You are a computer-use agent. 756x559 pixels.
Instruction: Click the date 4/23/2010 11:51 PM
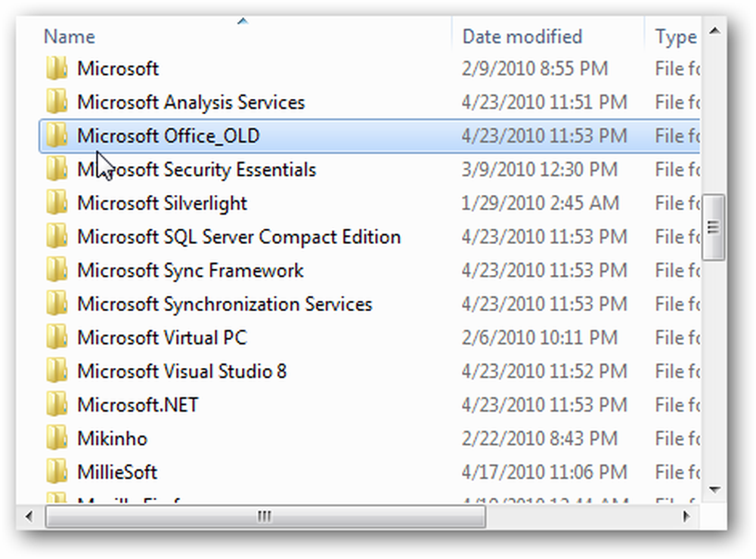(x=544, y=102)
